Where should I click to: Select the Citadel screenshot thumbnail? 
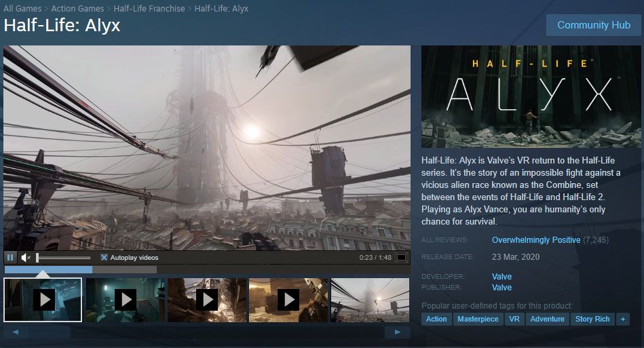tap(370, 300)
